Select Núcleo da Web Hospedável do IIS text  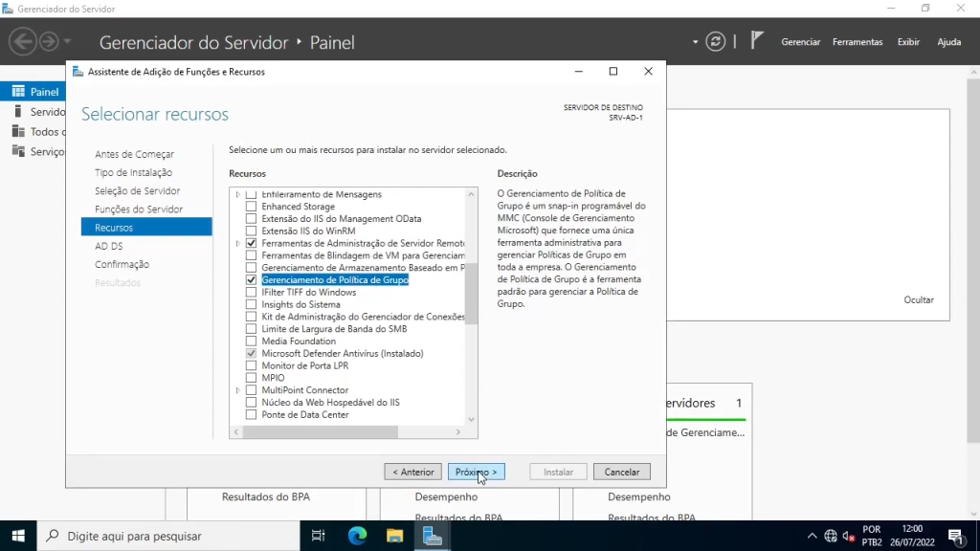[330, 403]
